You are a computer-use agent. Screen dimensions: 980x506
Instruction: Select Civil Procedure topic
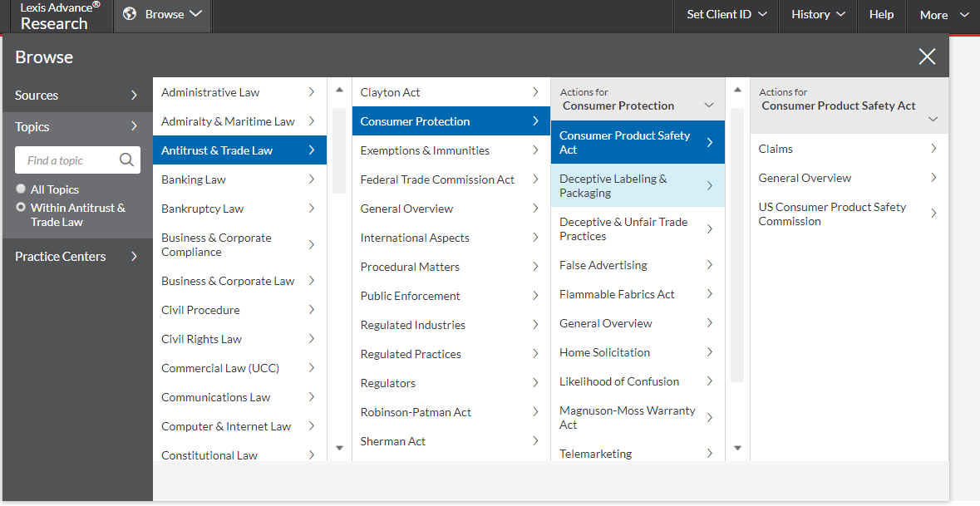click(239, 310)
